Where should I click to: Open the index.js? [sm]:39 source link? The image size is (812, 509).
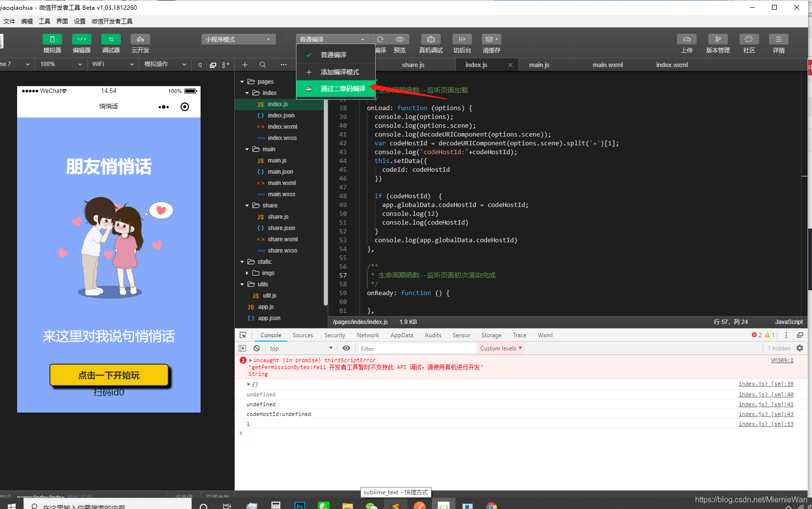point(766,384)
